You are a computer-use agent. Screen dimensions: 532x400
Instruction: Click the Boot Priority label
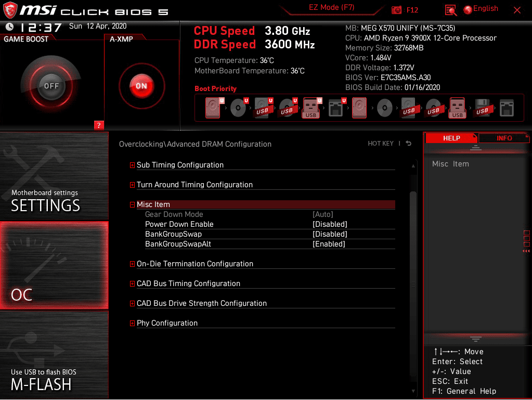pos(215,88)
